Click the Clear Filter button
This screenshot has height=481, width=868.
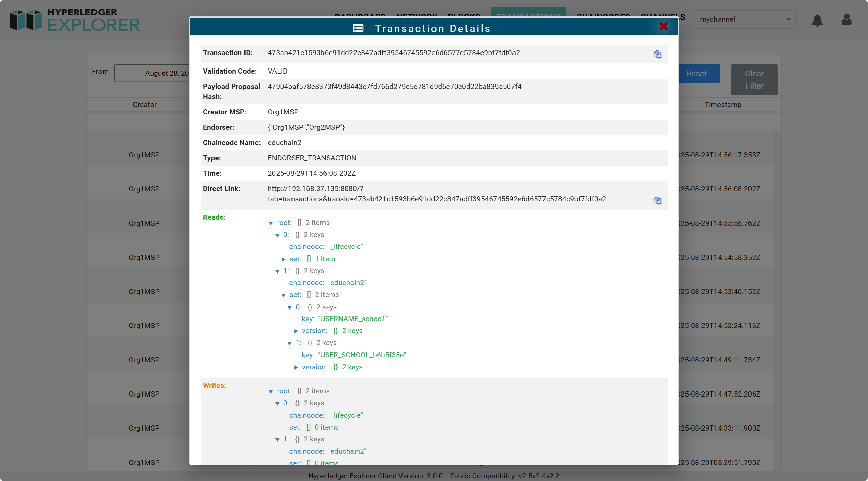pos(754,80)
